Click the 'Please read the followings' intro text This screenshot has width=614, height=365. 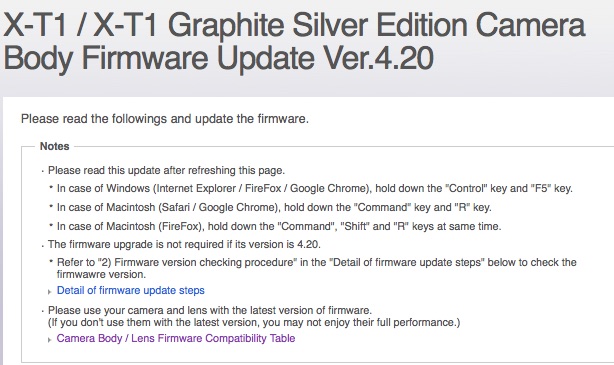point(165,119)
